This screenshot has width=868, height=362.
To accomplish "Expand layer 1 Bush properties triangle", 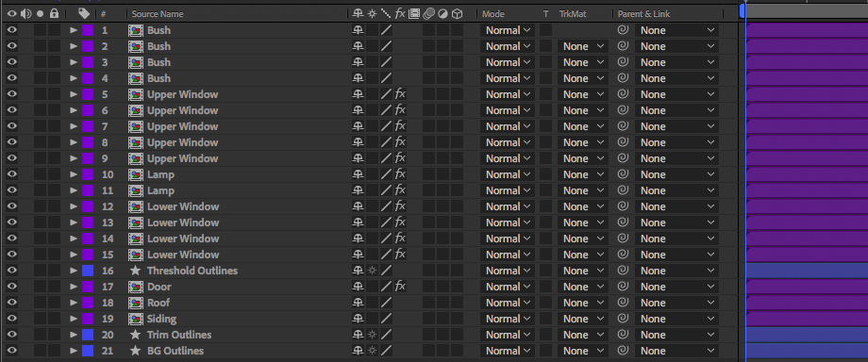I will [73, 30].
